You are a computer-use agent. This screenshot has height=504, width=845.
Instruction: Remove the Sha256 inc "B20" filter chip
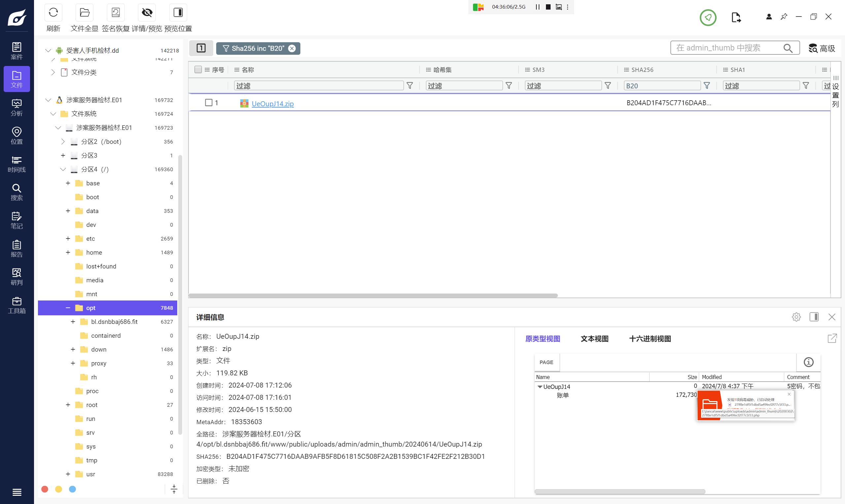pyautogui.click(x=292, y=48)
